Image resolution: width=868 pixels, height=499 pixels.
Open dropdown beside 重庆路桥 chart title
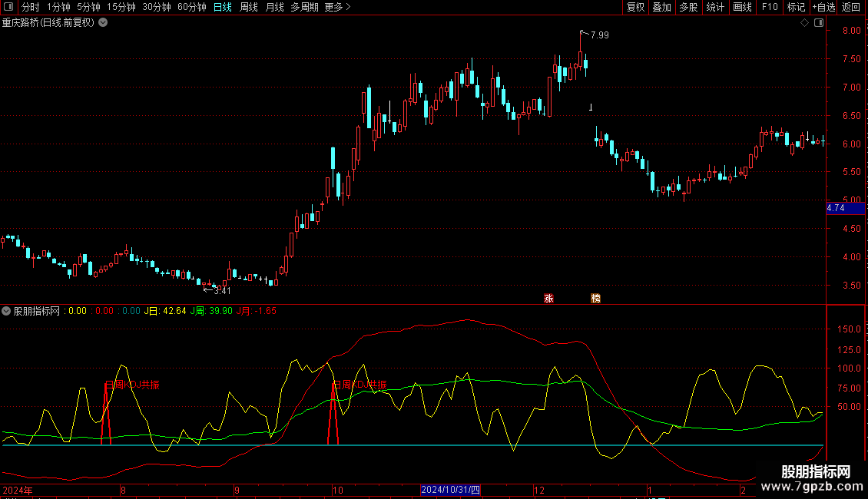point(103,23)
